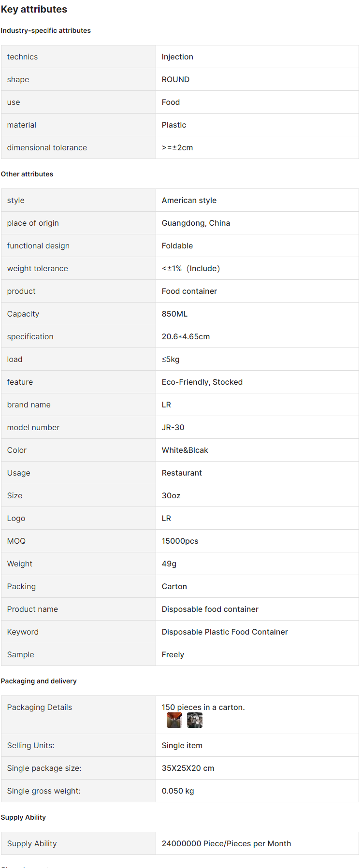Select the Injection technics value
361x868 pixels.
pos(177,57)
